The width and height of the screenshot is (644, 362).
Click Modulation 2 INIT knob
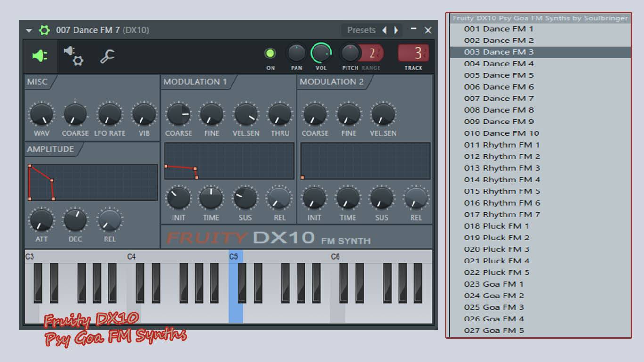pyautogui.click(x=314, y=198)
